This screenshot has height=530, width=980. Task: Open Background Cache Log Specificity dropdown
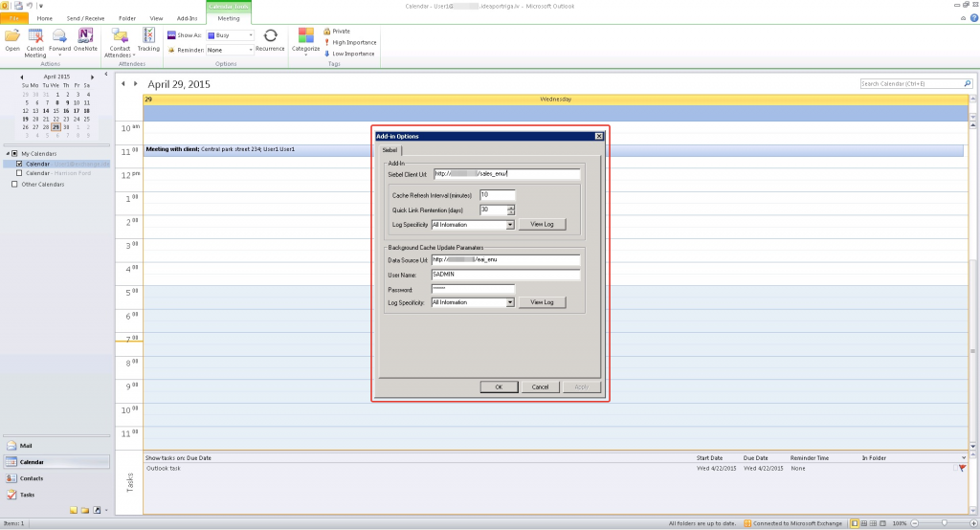[x=510, y=302]
